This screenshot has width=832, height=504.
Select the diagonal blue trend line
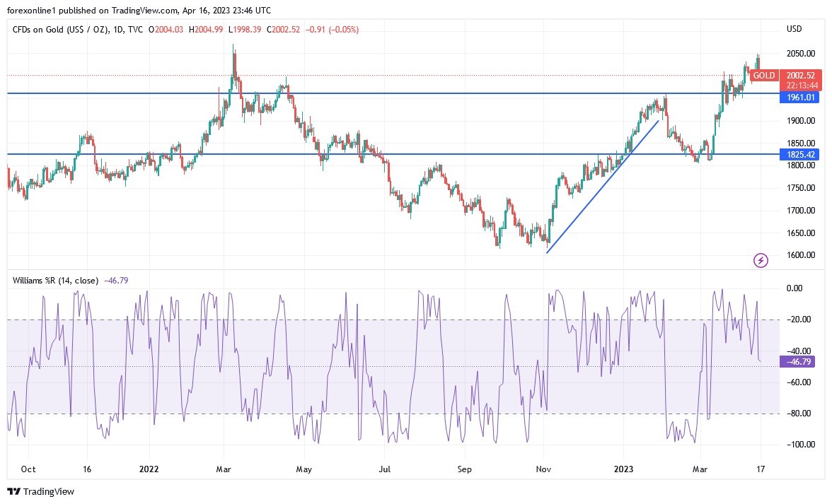pos(602,187)
